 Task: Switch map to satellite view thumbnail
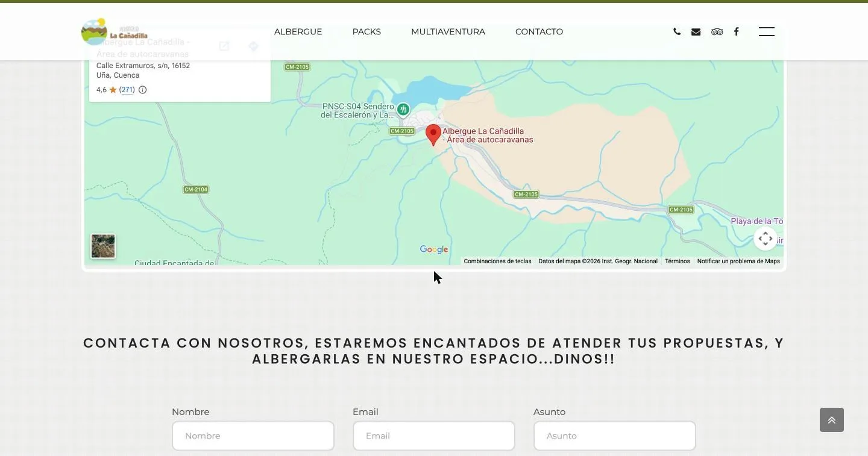103,246
